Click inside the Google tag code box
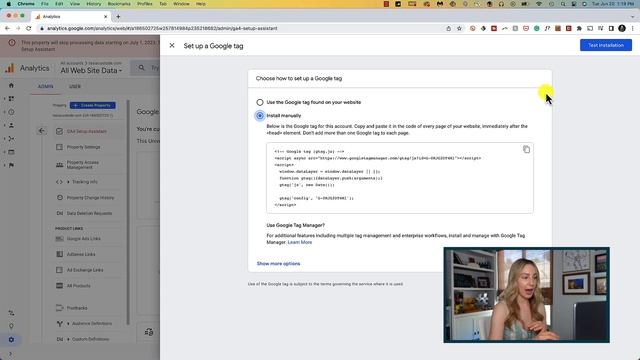 tap(400, 178)
